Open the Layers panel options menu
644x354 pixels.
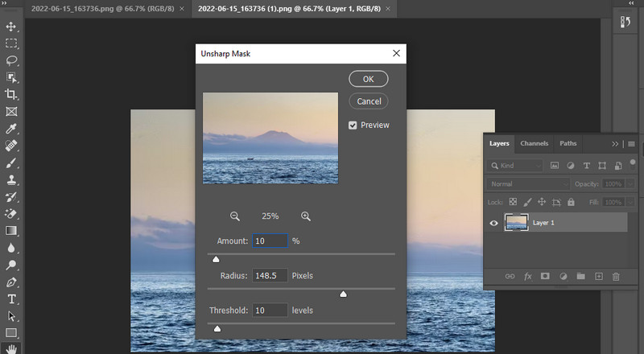[x=631, y=144]
